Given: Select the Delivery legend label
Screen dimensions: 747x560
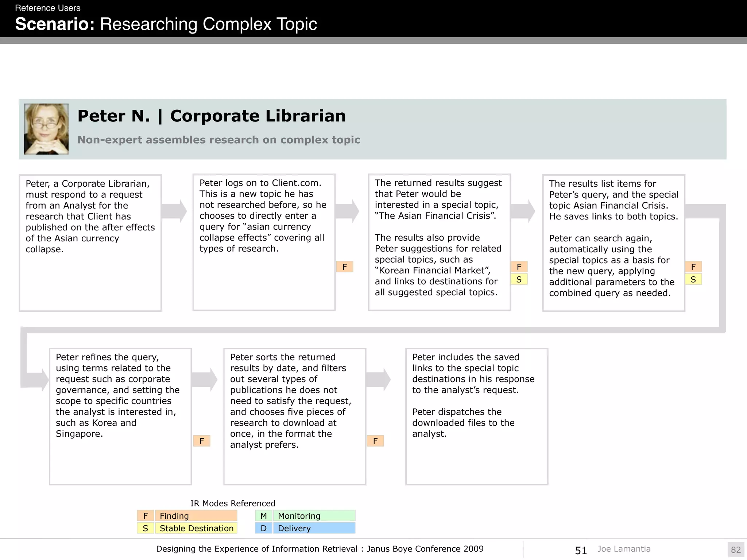Looking at the screenshot, I should point(314,528).
